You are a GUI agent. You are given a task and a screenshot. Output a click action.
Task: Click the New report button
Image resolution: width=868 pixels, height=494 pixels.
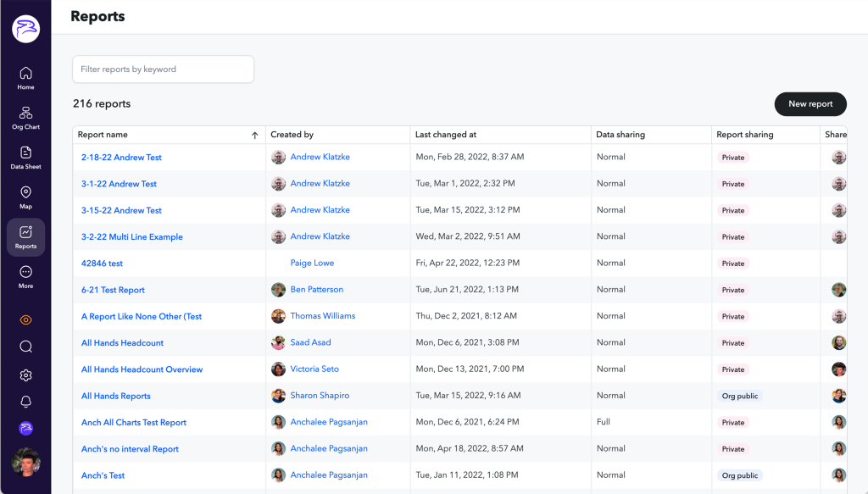[810, 103]
